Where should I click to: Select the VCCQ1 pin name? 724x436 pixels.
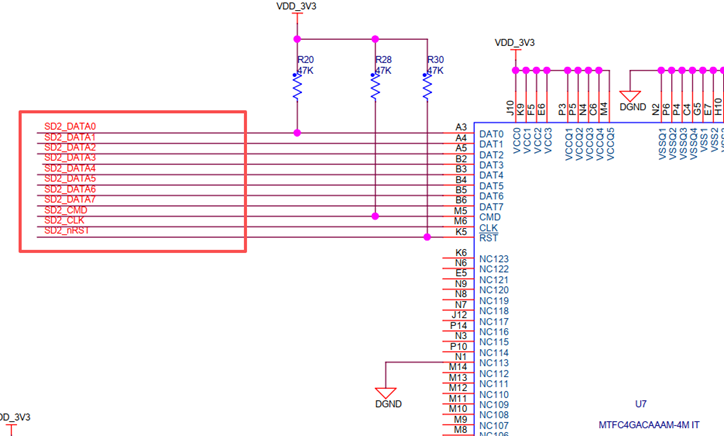pos(569,145)
